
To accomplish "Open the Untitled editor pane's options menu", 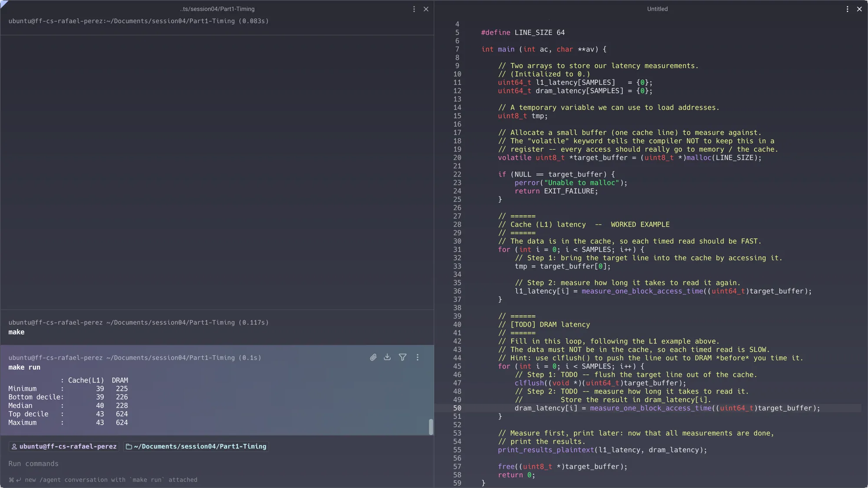I will pyautogui.click(x=847, y=9).
